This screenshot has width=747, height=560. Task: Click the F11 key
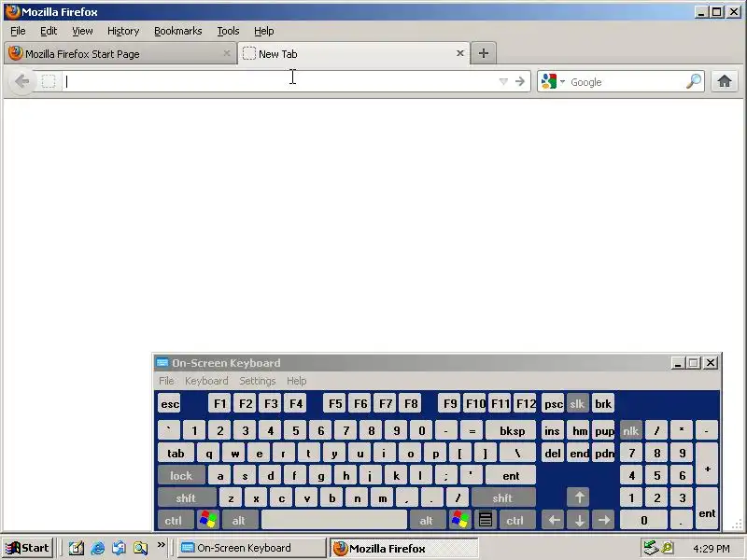click(500, 404)
